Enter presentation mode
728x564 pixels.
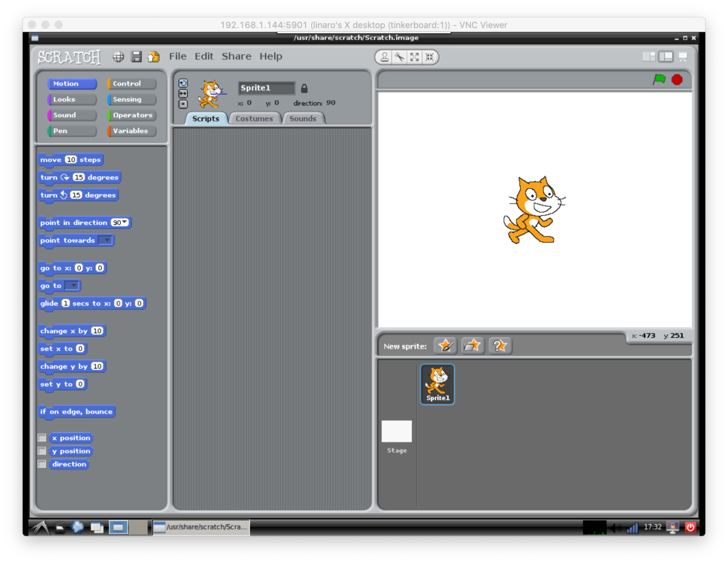(683, 56)
